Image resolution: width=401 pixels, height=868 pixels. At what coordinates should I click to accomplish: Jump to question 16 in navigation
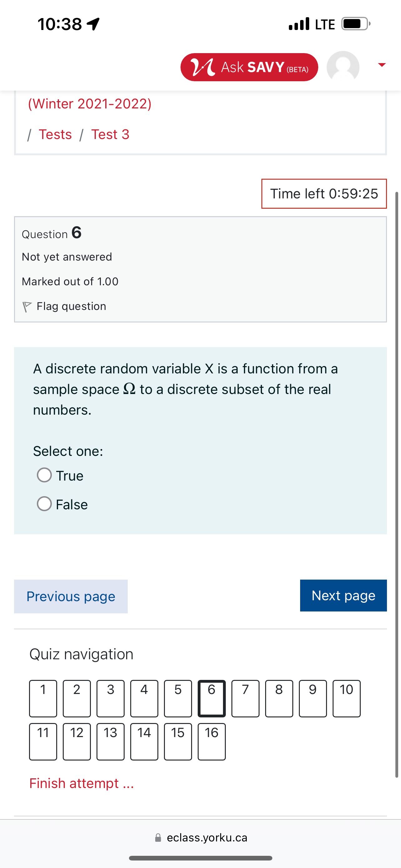point(211,741)
